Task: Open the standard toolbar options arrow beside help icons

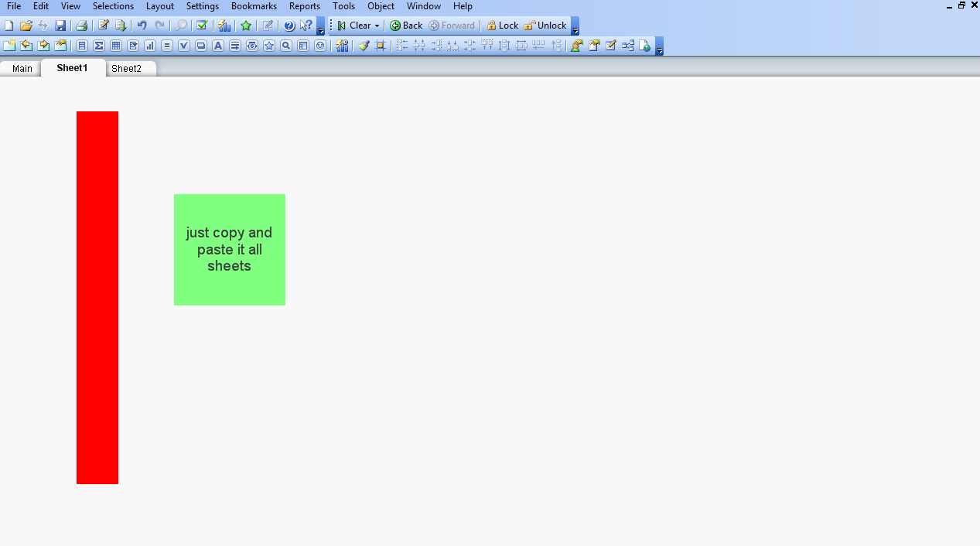Action: (321, 26)
